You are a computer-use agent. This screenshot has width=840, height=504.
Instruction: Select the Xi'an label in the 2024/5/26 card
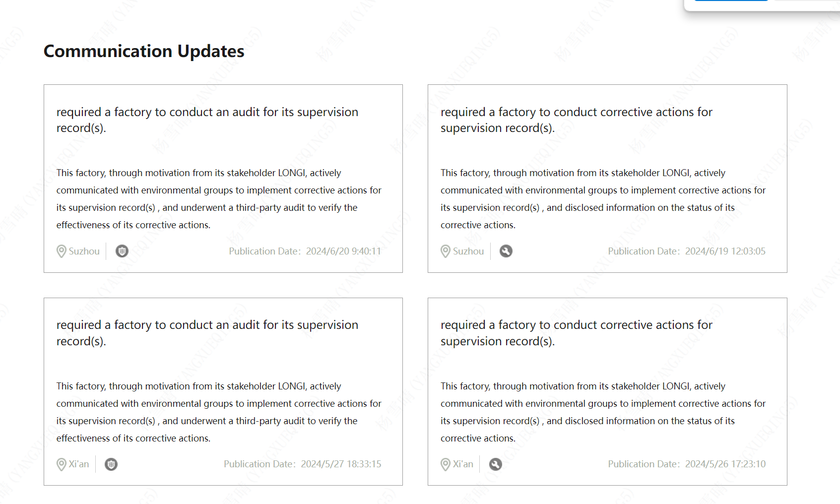point(463,464)
